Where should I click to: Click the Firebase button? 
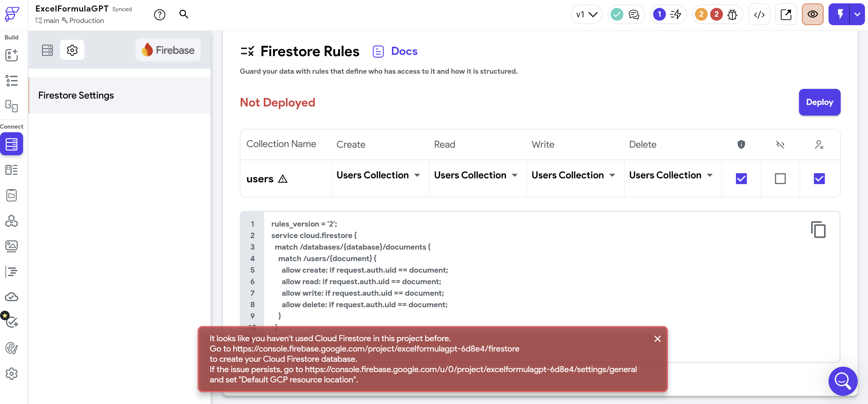[x=168, y=50]
